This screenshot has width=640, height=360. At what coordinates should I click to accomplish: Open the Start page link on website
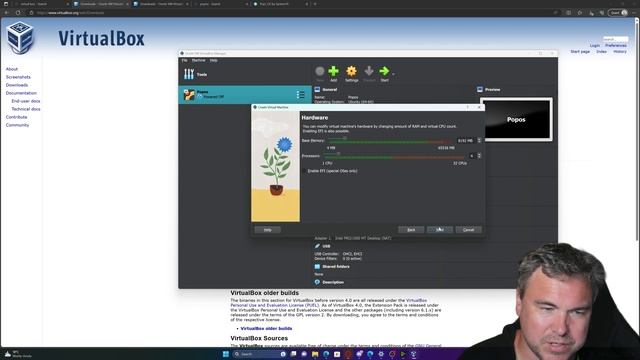pos(580,52)
